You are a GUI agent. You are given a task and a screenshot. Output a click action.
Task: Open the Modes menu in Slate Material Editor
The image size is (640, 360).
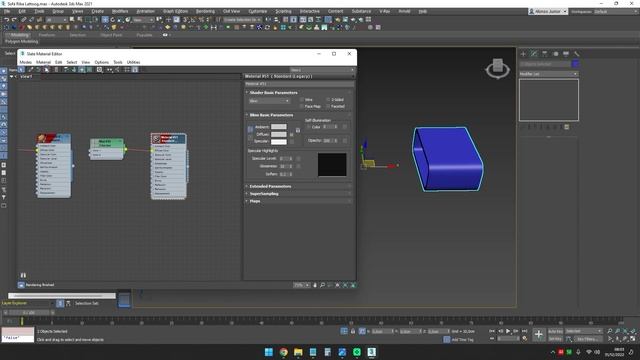coord(25,62)
